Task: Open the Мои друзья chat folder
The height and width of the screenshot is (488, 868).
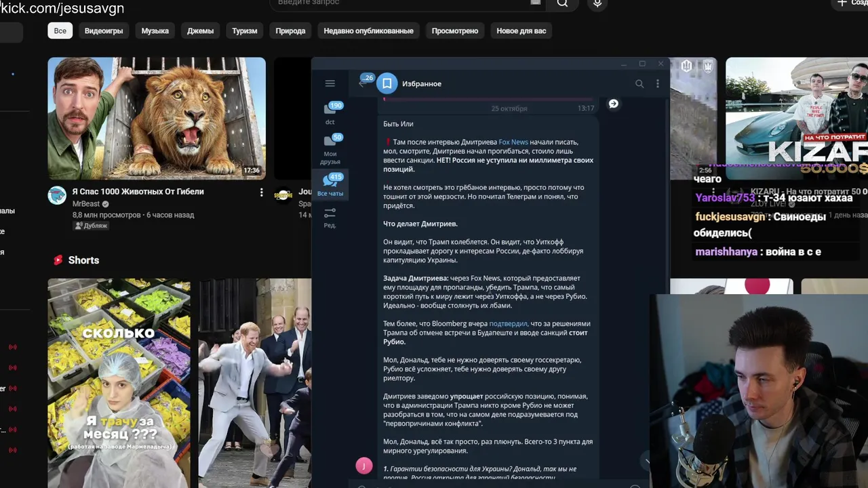Action: click(x=330, y=148)
